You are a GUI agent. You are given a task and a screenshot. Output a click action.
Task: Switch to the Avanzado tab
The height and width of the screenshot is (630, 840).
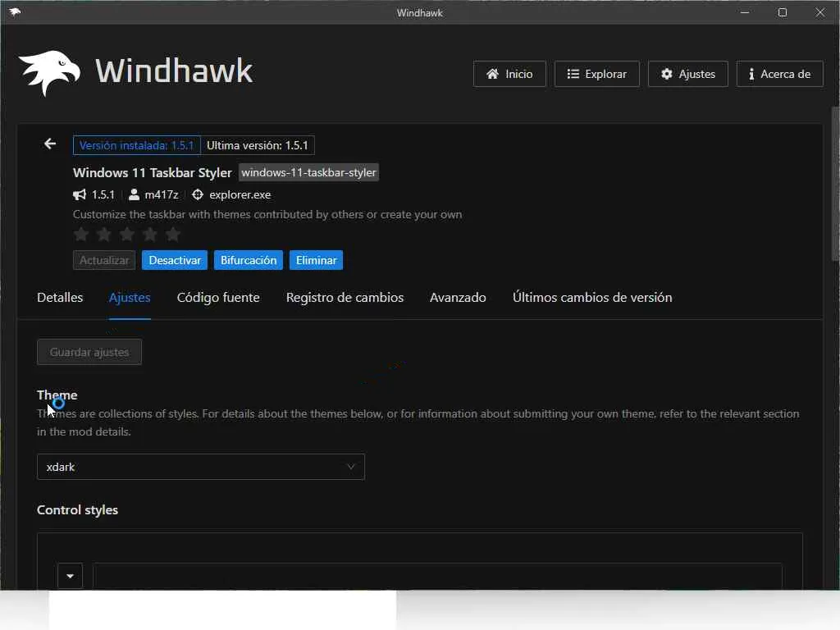click(x=458, y=297)
